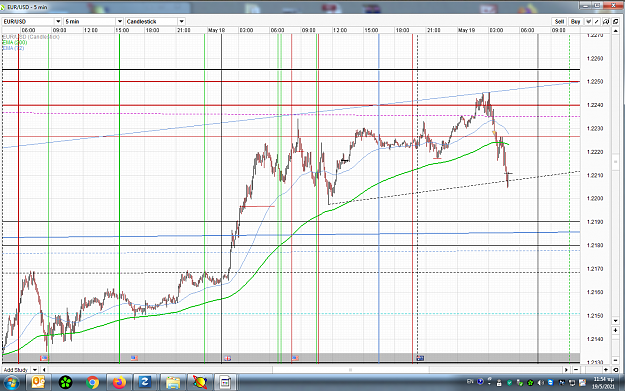The height and width of the screenshot is (391, 625).
Task: Open Outlook from the taskbar
Action: (38, 383)
